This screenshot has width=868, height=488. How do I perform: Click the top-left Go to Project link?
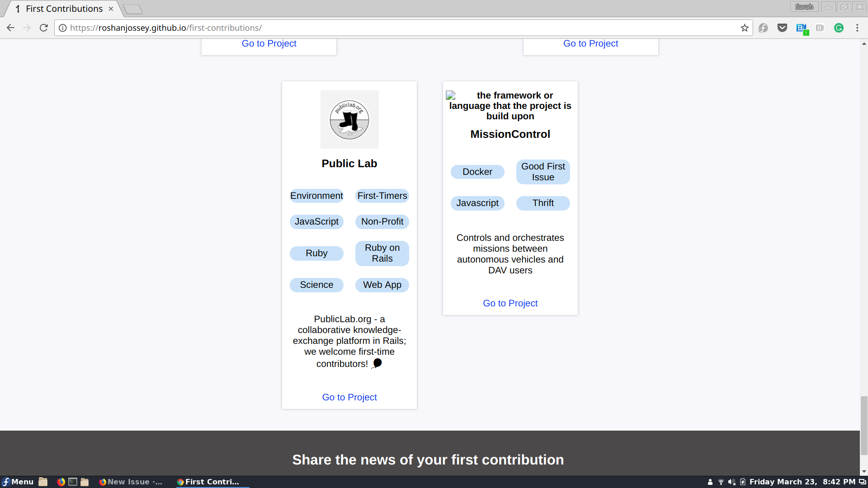pos(269,43)
